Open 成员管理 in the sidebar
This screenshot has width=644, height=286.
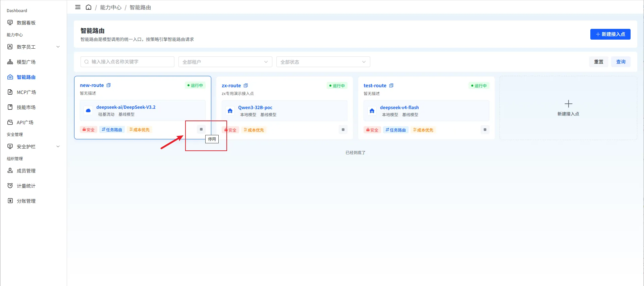(26, 171)
